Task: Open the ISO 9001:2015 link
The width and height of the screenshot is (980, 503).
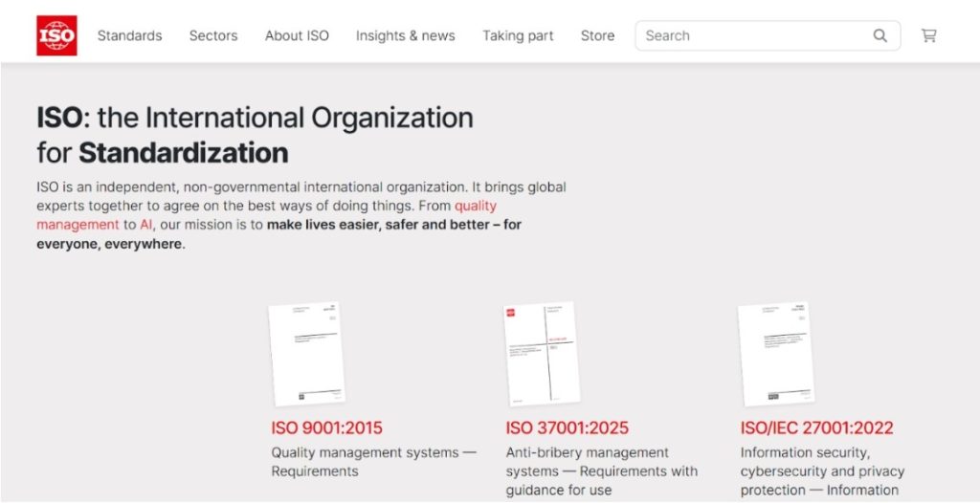Action: click(327, 428)
